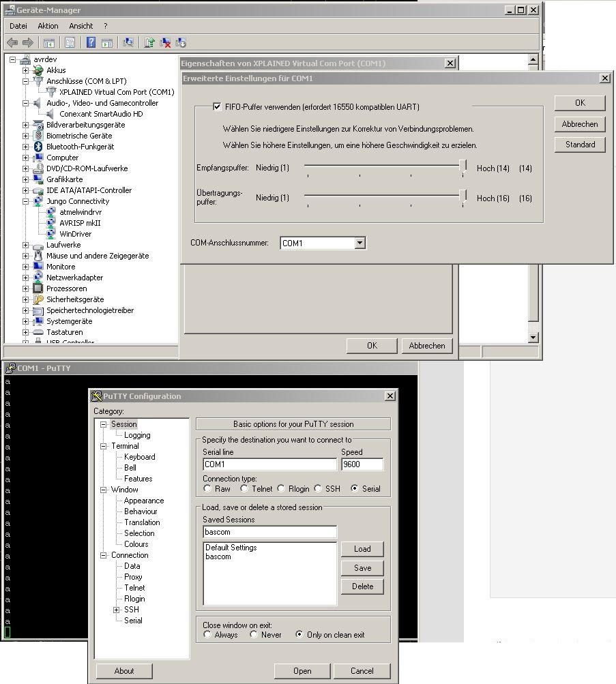Click the Übertragungspuffer slider handle
The height and width of the screenshot is (684, 616).
click(463, 197)
